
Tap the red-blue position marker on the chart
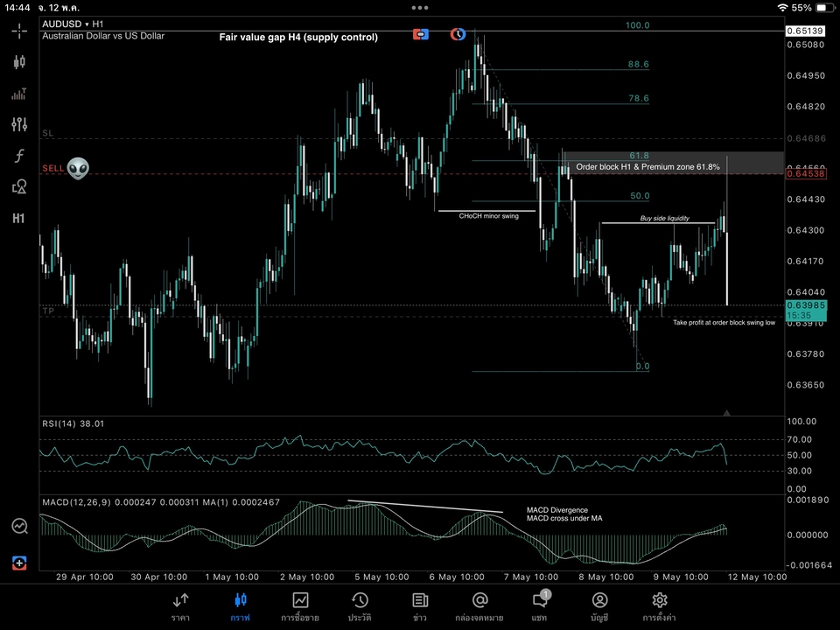(x=421, y=33)
